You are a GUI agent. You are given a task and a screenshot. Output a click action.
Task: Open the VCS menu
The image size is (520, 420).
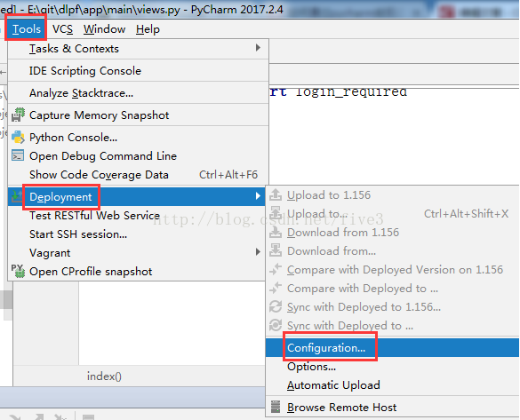pos(62,29)
